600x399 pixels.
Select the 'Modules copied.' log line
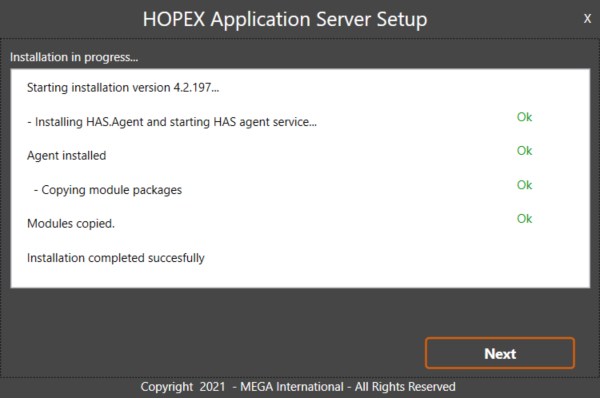point(71,223)
